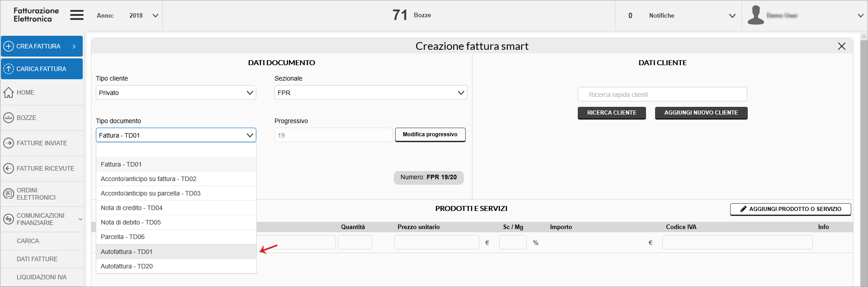Click the Ordini Elettronici icon
The width and height of the screenshot is (868, 287).
click(x=9, y=194)
